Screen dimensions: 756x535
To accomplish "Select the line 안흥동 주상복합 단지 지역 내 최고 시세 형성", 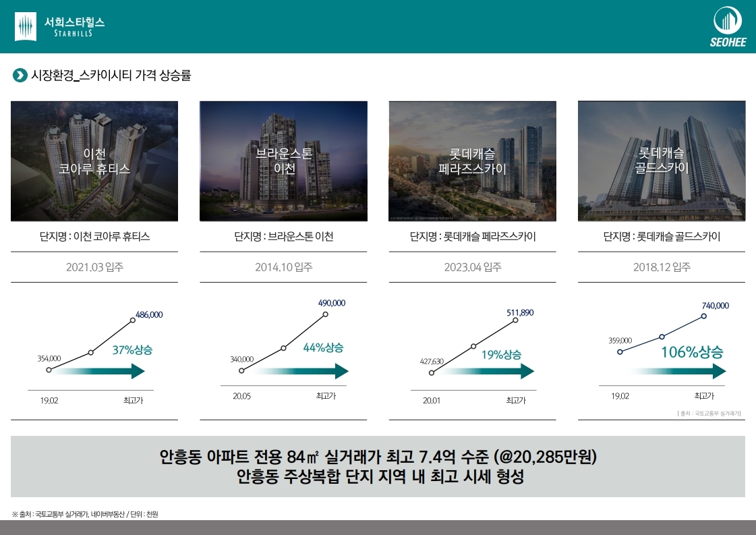I will pyautogui.click(x=380, y=477).
